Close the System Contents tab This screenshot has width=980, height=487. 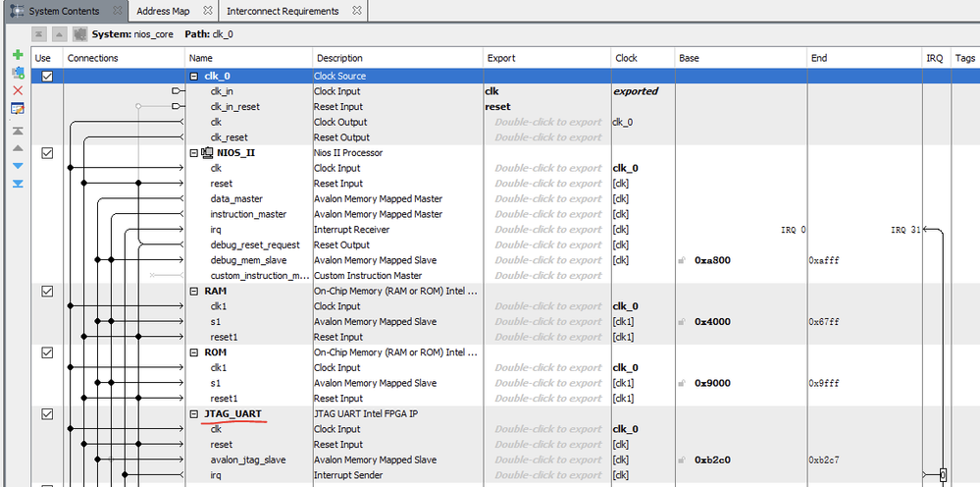coord(117,11)
